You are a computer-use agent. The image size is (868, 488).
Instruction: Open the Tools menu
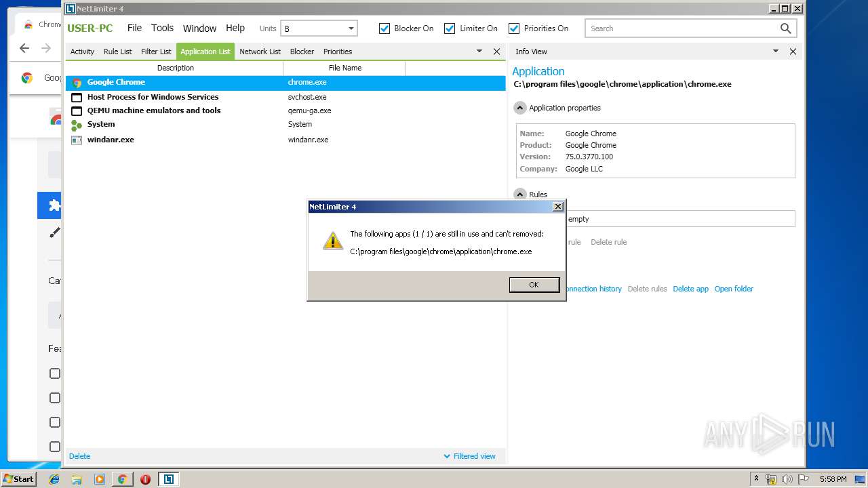click(163, 28)
